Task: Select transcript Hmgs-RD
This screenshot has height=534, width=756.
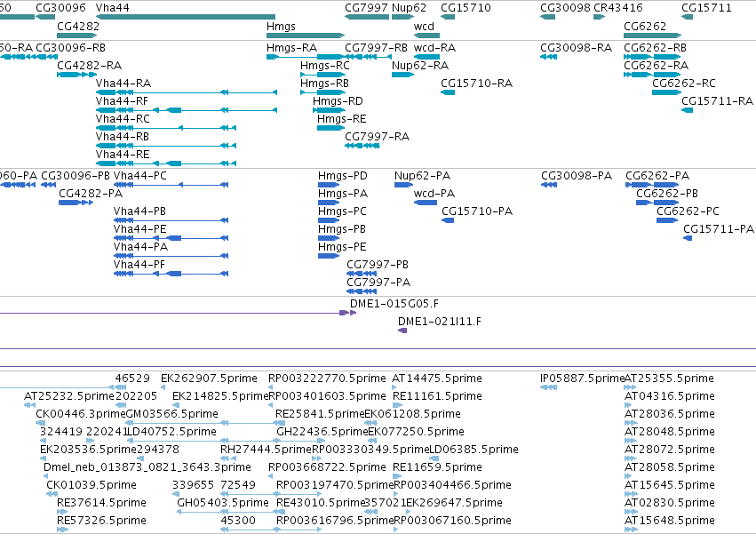Action: (329, 110)
